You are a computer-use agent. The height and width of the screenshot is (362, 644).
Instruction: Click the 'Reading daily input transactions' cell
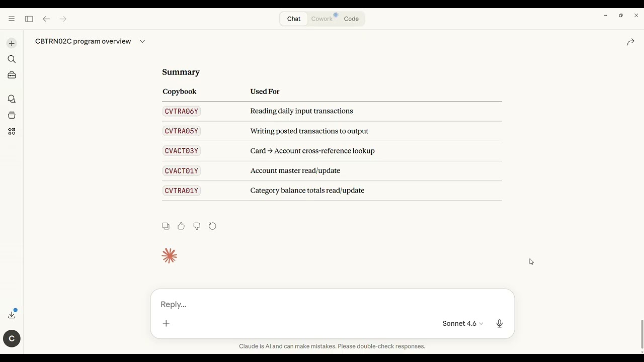tap(301, 111)
